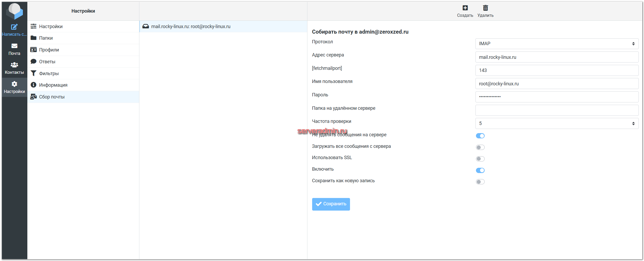
Task: Select 'Папки' in the settings menu
Action: [46, 38]
